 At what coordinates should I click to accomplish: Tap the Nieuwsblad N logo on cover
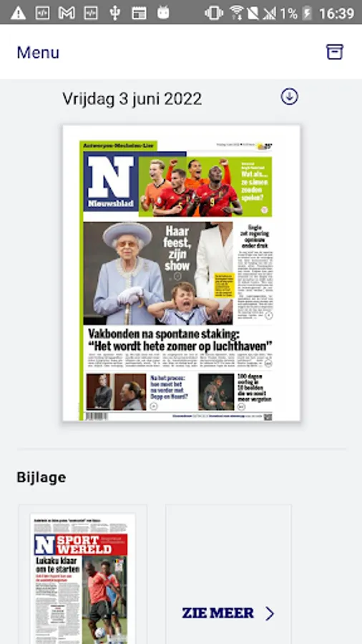[x=111, y=182]
